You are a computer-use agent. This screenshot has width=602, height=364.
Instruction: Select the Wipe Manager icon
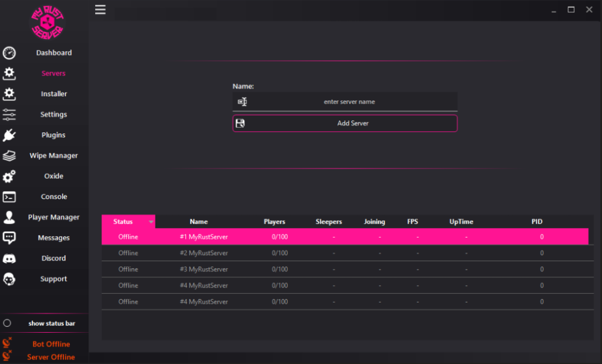8,155
